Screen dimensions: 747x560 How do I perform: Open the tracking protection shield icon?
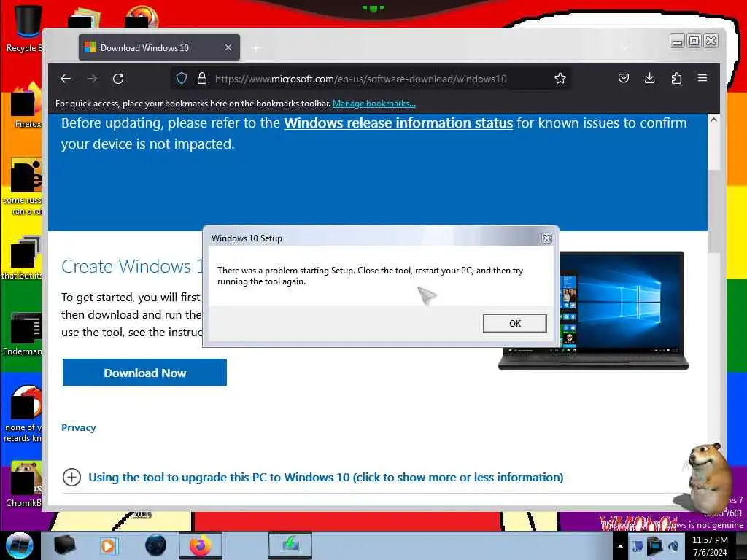(182, 79)
